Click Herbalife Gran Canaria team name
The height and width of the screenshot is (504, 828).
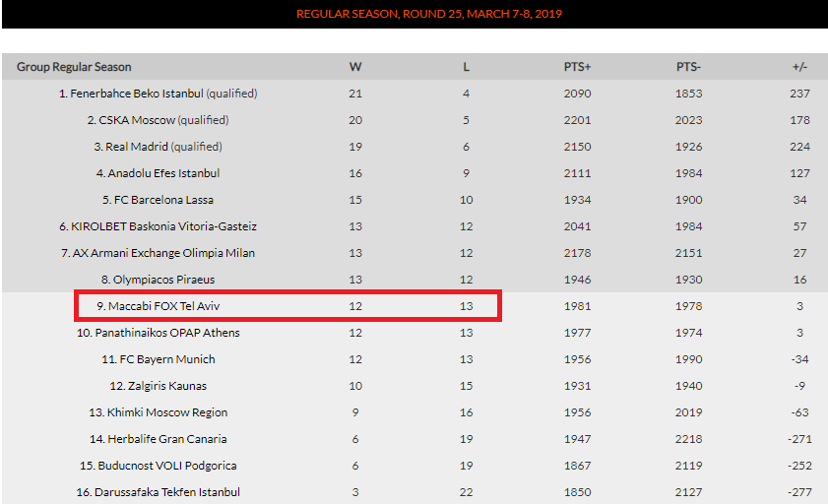(167, 439)
